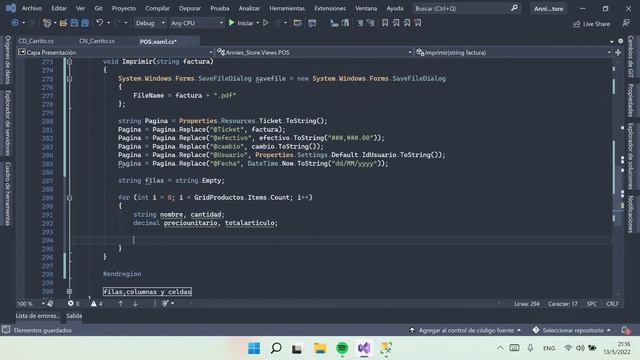This screenshot has height=360, width=640.
Task: Click the SPC indentation indicator
Action: (591, 304)
